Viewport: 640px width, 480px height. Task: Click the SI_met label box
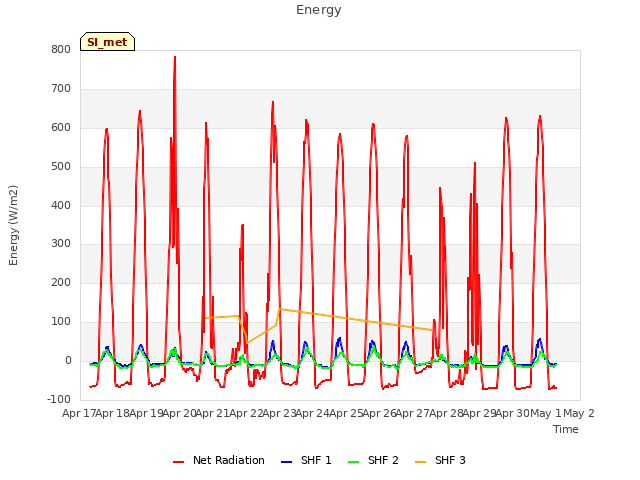[x=107, y=42]
